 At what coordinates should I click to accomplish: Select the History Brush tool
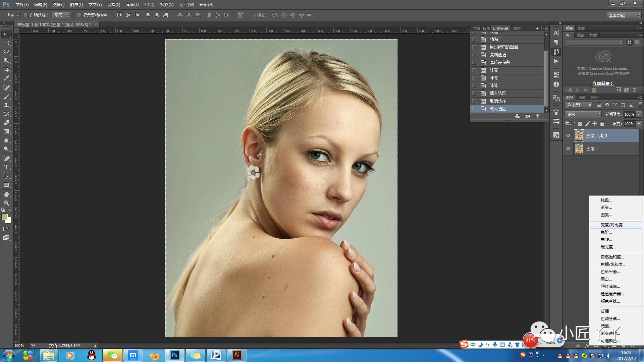click(6, 114)
